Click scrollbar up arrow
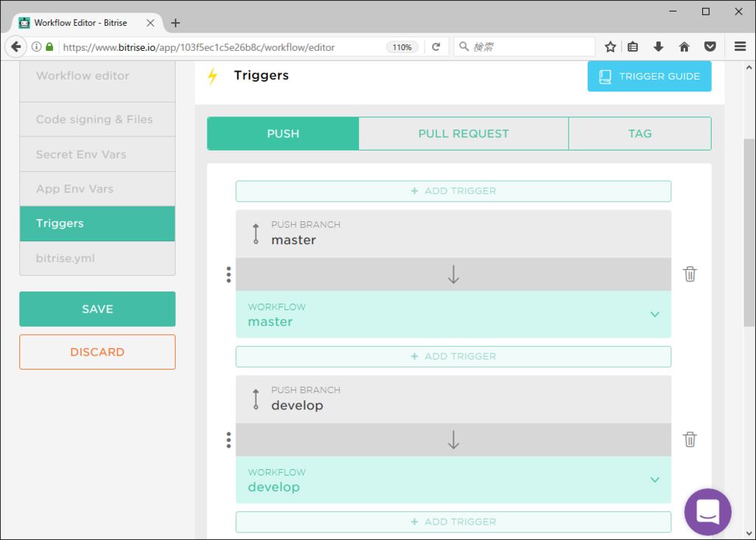 [749, 67]
